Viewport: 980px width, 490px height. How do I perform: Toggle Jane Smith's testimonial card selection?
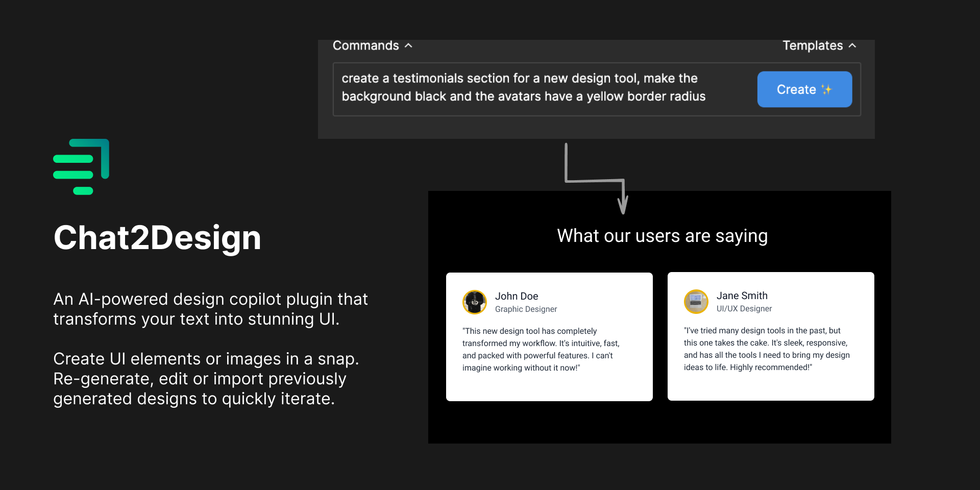[x=770, y=336]
